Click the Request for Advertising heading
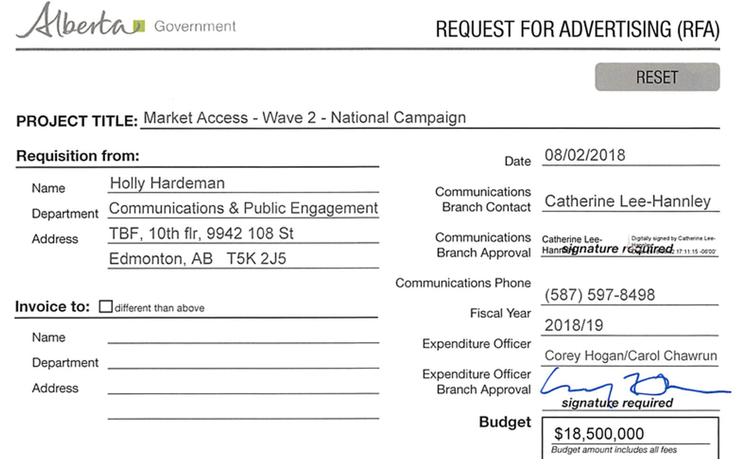The image size is (754, 459). pyautogui.click(x=578, y=29)
